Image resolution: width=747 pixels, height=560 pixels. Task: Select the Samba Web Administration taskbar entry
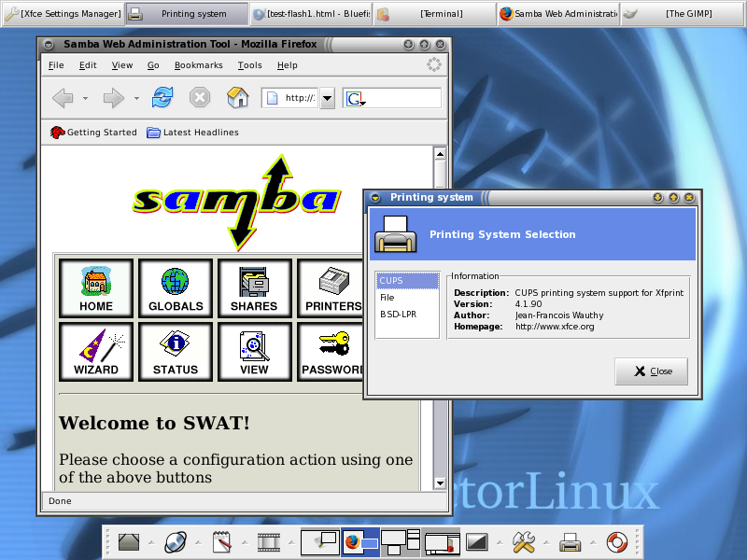(x=558, y=14)
